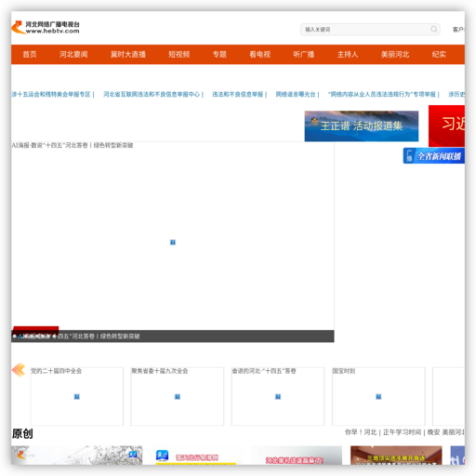Open the 奋进的河北 十四五 答卷 card
Image resolution: width=476 pixels, height=476 pixels.
(278, 396)
